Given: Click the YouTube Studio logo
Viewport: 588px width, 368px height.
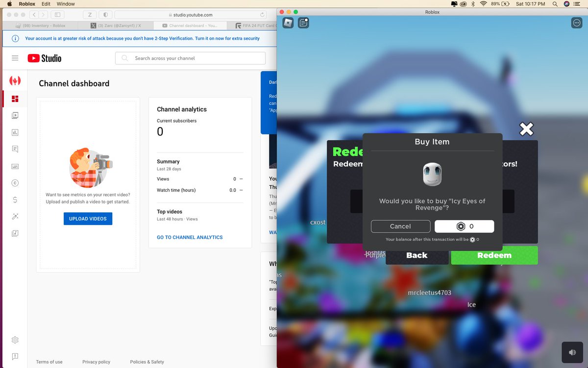Looking at the screenshot, I should click(45, 58).
